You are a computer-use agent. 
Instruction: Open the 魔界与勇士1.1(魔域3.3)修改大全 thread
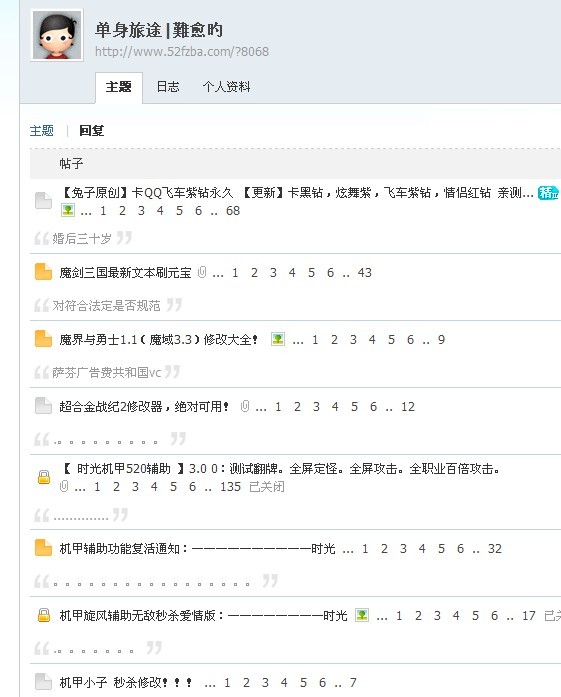click(159, 340)
